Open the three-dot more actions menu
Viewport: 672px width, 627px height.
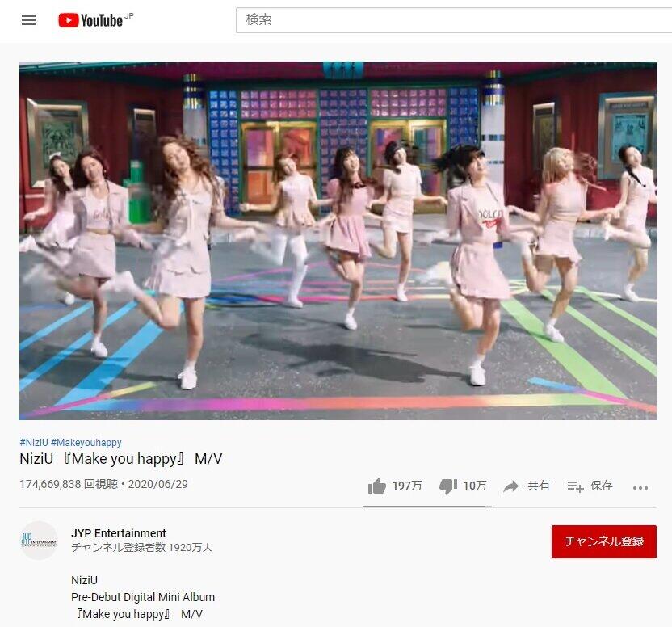coord(640,487)
